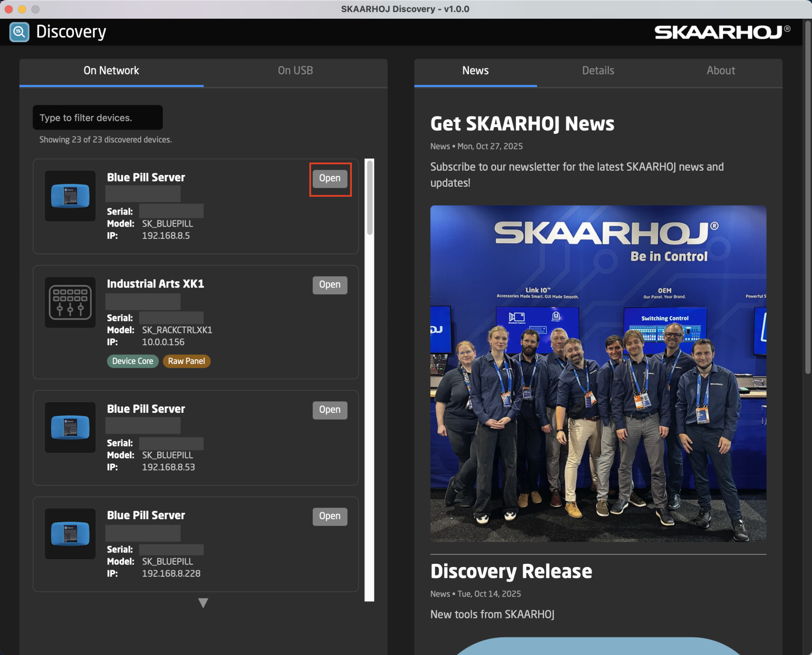Viewport: 812px width, 655px height.
Task: Select the Industrial Arts XK1 panel icon
Action: pos(70,302)
